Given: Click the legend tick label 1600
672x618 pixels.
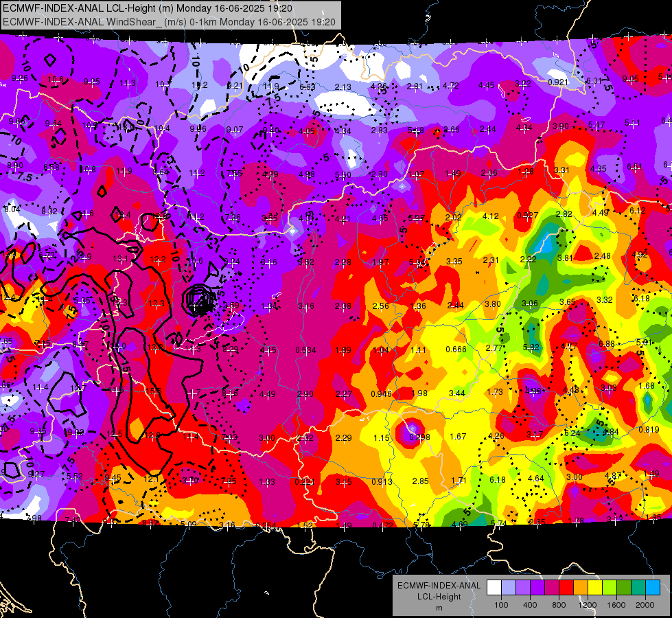Looking at the screenshot, I should click(x=616, y=605).
